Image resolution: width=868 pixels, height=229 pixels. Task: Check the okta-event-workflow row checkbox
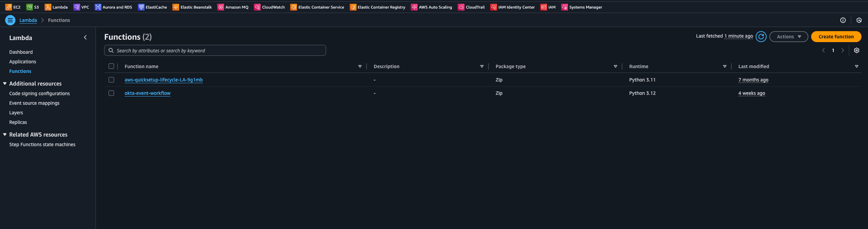(x=111, y=93)
